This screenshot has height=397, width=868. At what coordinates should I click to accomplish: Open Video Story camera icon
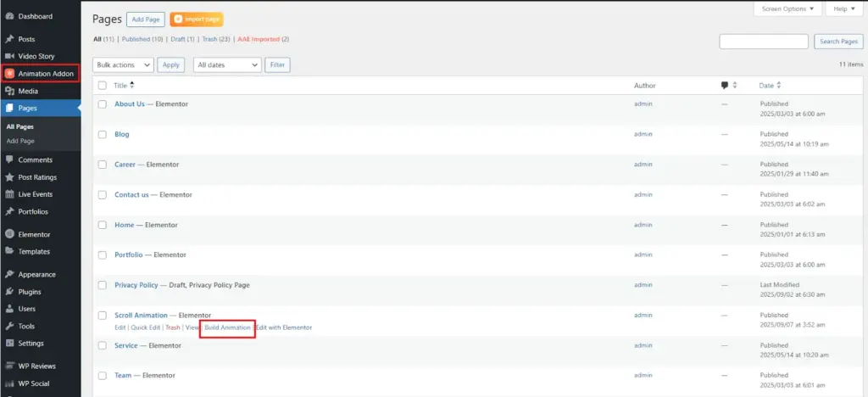9,56
